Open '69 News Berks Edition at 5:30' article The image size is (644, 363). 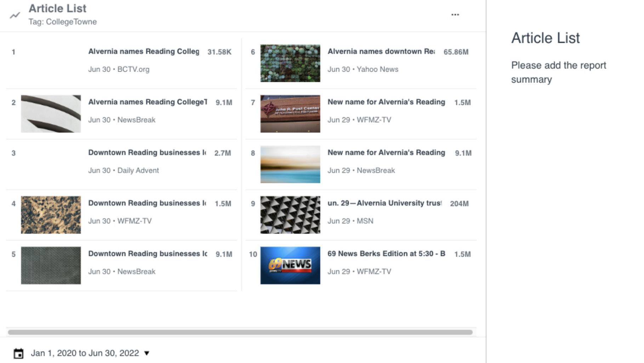pos(386,254)
